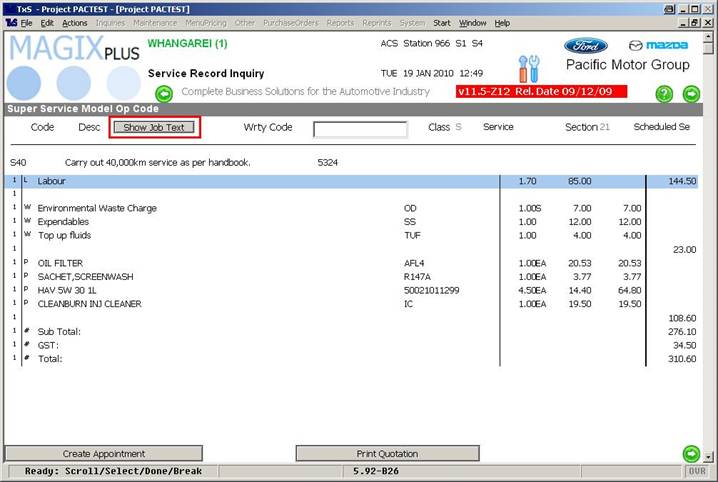
Task: Open the Window menu
Action: 473,22
